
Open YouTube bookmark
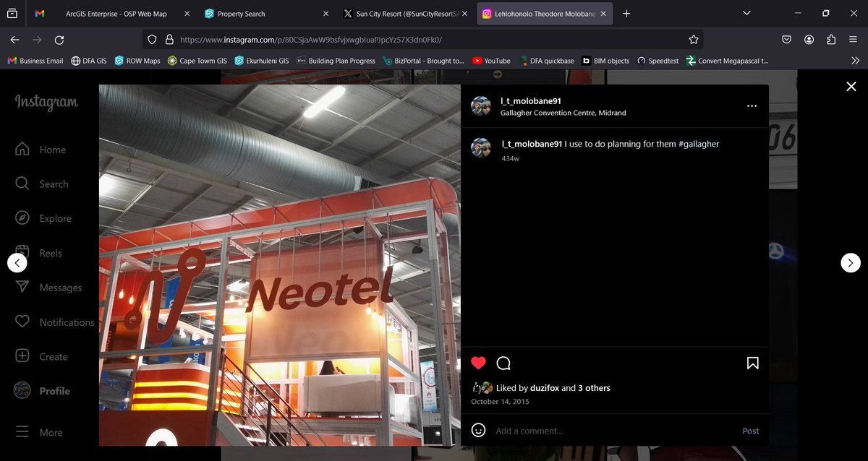coord(491,61)
